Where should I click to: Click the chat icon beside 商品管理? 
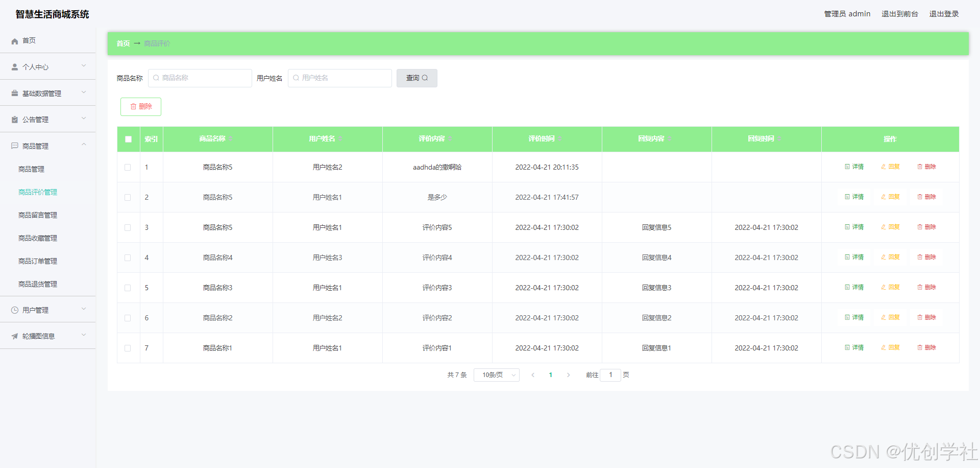[x=14, y=146]
